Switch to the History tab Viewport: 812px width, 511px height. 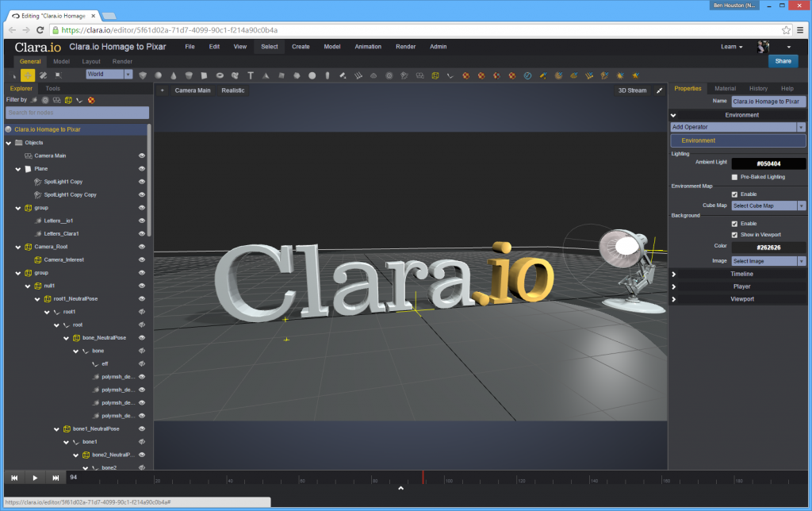[x=758, y=89]
